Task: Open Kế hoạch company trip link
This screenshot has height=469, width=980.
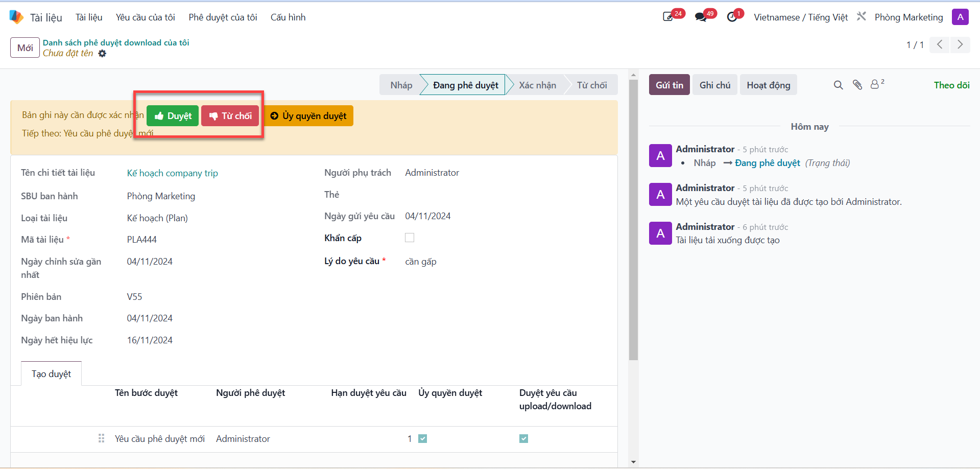Action: point(173,173)
